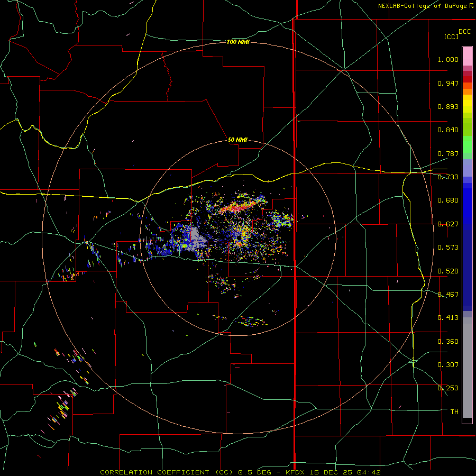Viewport: 476px width, 476px height.
Task: Click the 0.5 DEG elevation text
Action: tap(255, 472)
